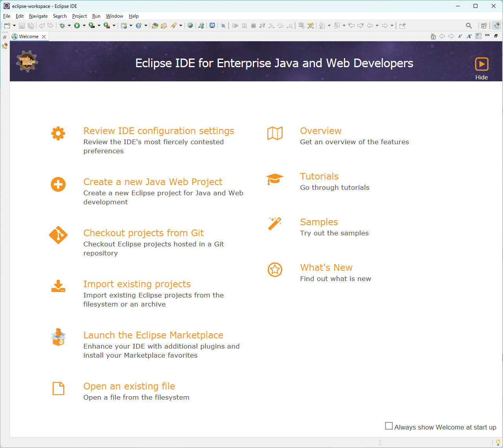Click the blue monitor toolbar icon
503x448 pixels.
[212, 26]
